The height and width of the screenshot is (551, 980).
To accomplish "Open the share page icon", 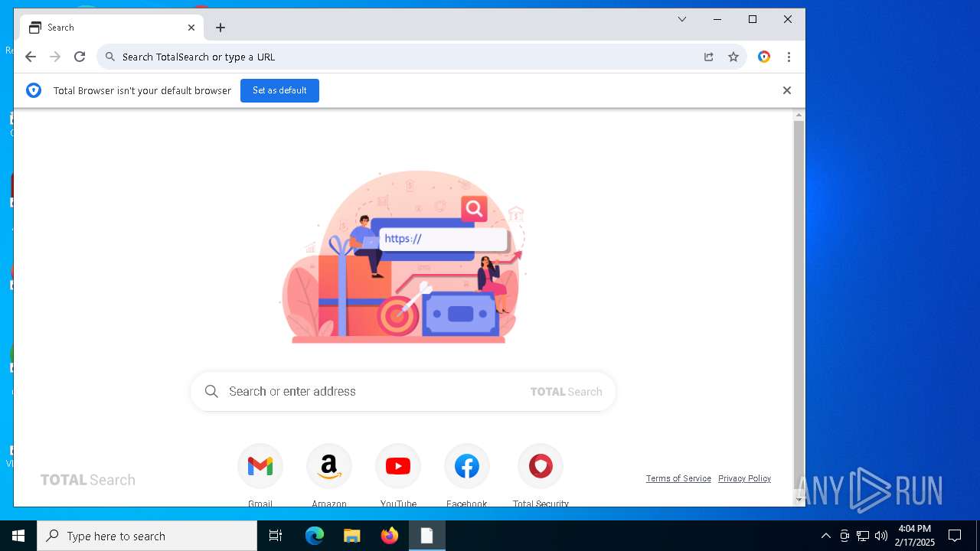I will pyautogui.click(x=709, y=57).
